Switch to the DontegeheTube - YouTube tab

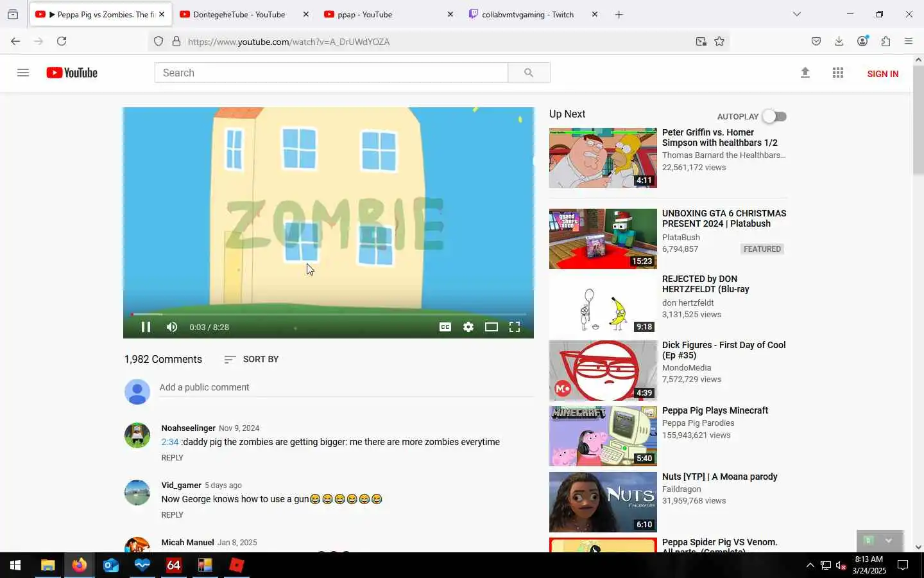tap(239, 14)
